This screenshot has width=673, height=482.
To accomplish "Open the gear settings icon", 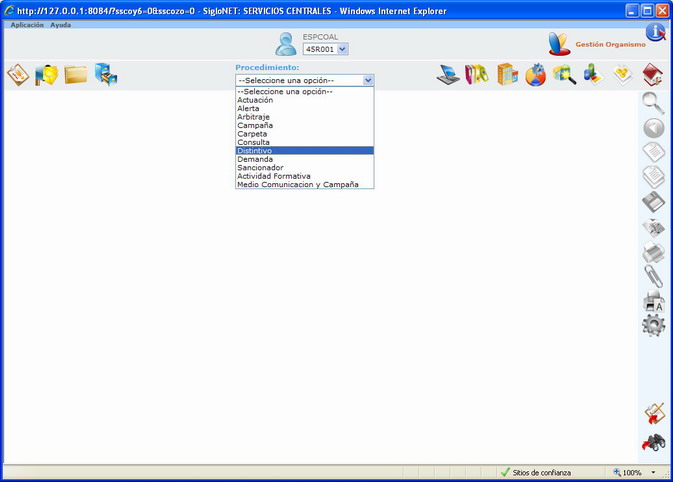I will tap(653, 325).
